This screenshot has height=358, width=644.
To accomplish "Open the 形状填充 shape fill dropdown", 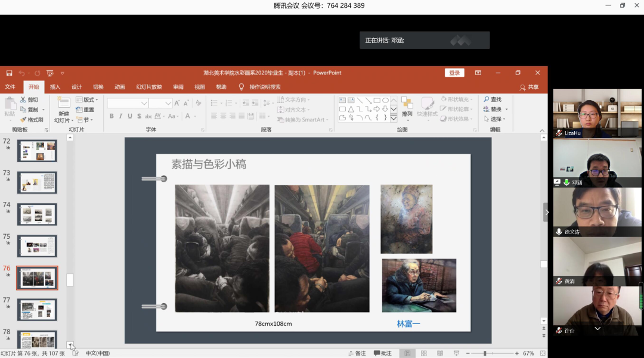I will (x=456, y=99).
